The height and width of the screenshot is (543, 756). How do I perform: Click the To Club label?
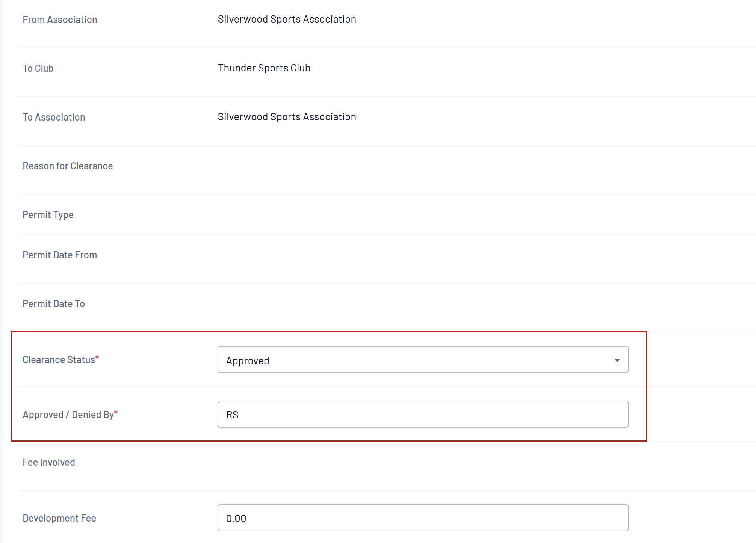click(38, 68)
